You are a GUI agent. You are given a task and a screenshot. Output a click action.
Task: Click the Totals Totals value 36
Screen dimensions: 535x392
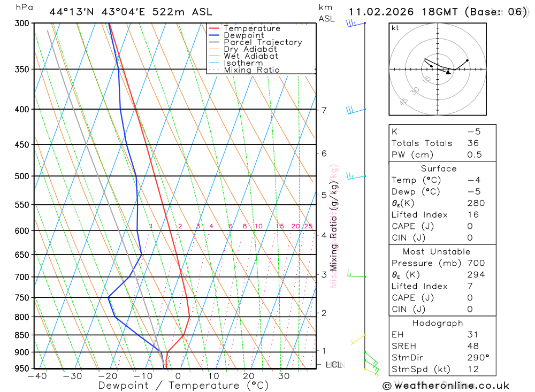point(473,143)
